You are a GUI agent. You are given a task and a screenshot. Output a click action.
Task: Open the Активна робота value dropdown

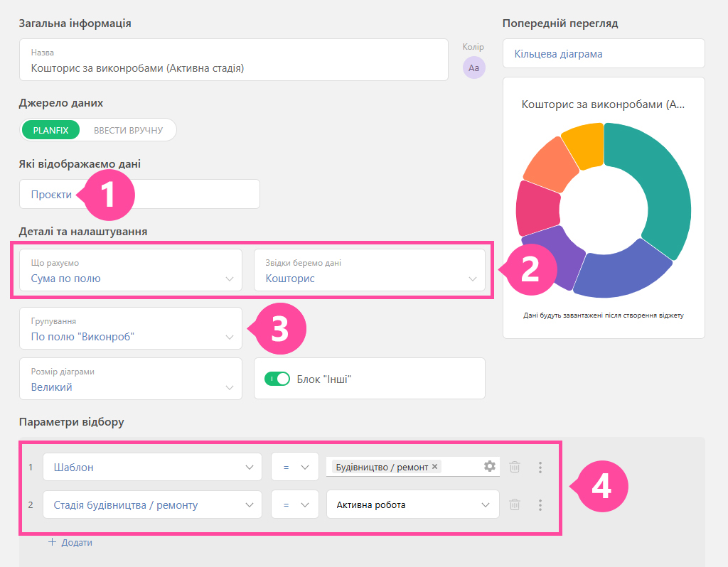[x=413, y=504]
